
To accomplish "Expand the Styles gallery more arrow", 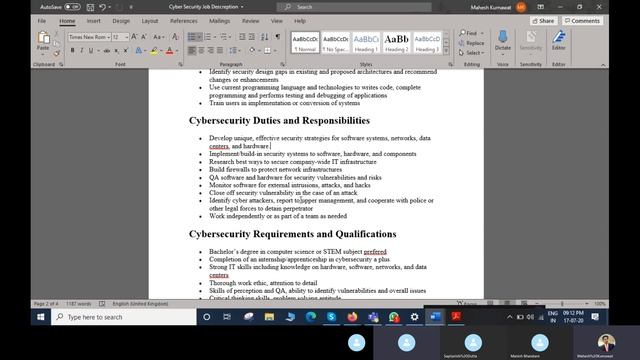I will pos(446,51).
